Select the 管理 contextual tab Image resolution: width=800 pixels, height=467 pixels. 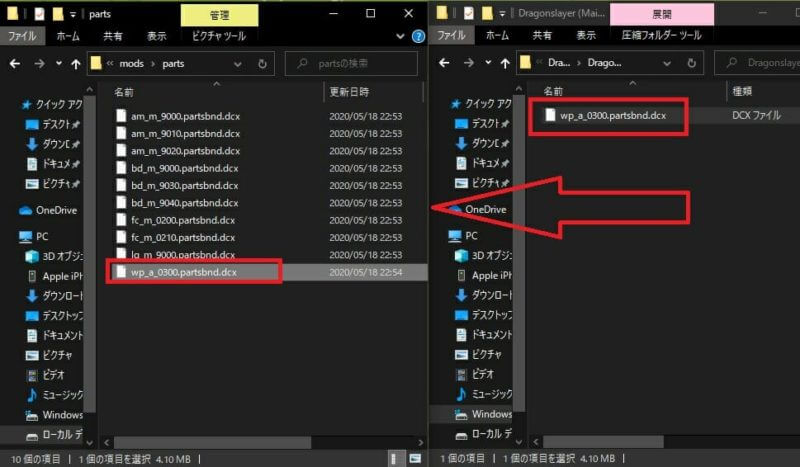219,15
